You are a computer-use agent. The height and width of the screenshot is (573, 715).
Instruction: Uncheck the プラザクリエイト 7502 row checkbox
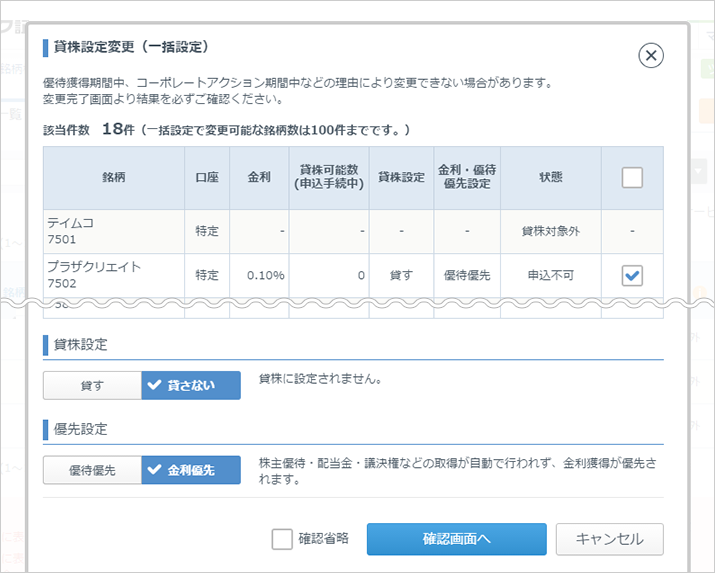pos(632,276)
